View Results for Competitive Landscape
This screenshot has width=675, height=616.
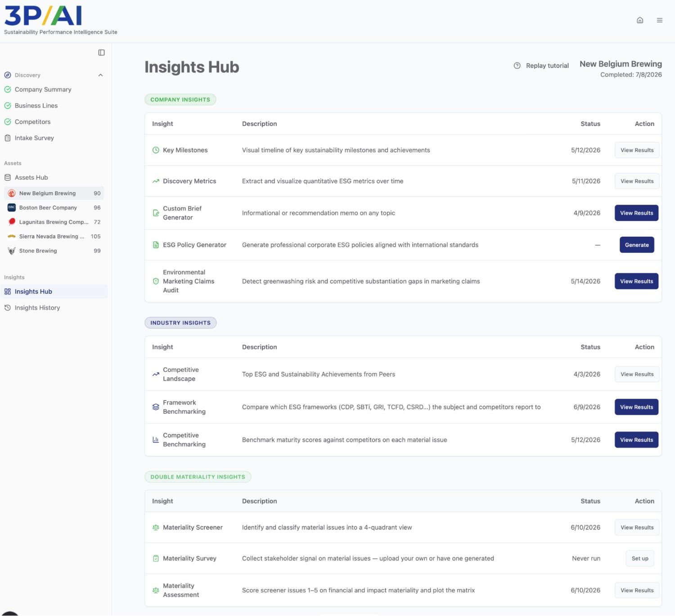tap(637, 374)
